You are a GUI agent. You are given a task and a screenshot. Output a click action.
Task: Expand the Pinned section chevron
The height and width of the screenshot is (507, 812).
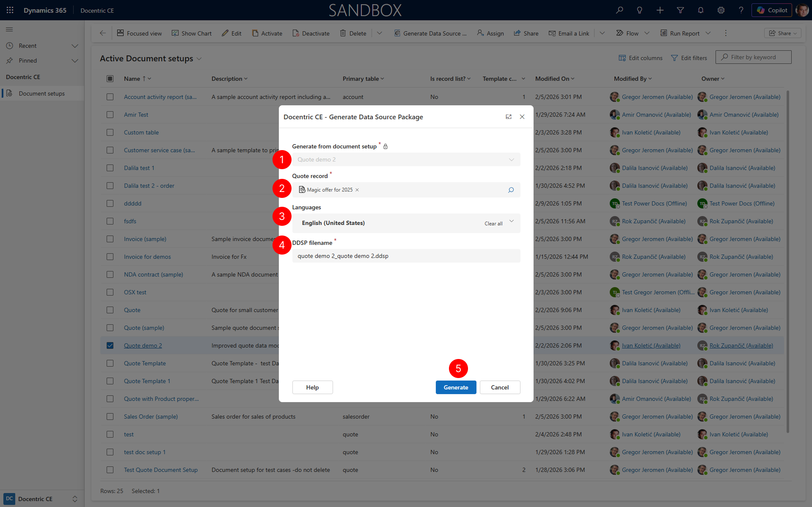click(x=75, y=60)
